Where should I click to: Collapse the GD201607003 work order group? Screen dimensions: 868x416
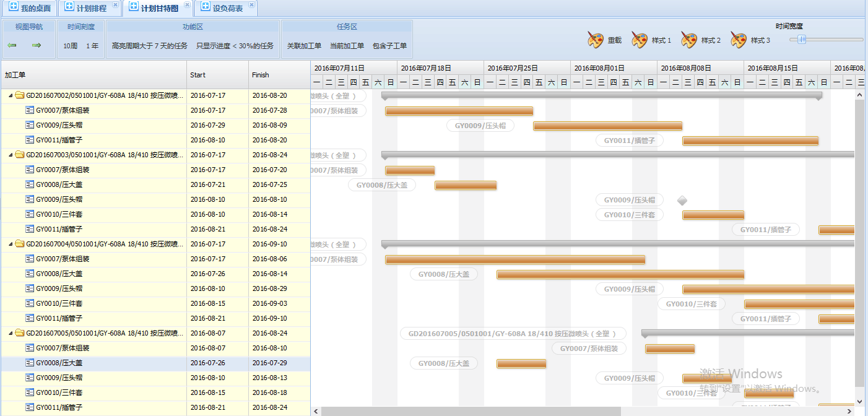[x=11, y=155]
